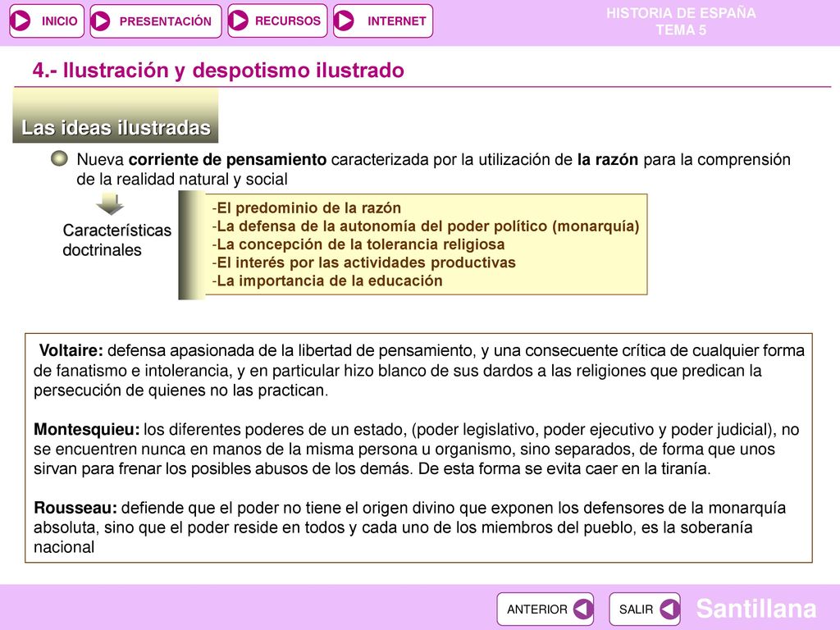Click the play arrow icon beside RECURSOS

pos(238,21)
